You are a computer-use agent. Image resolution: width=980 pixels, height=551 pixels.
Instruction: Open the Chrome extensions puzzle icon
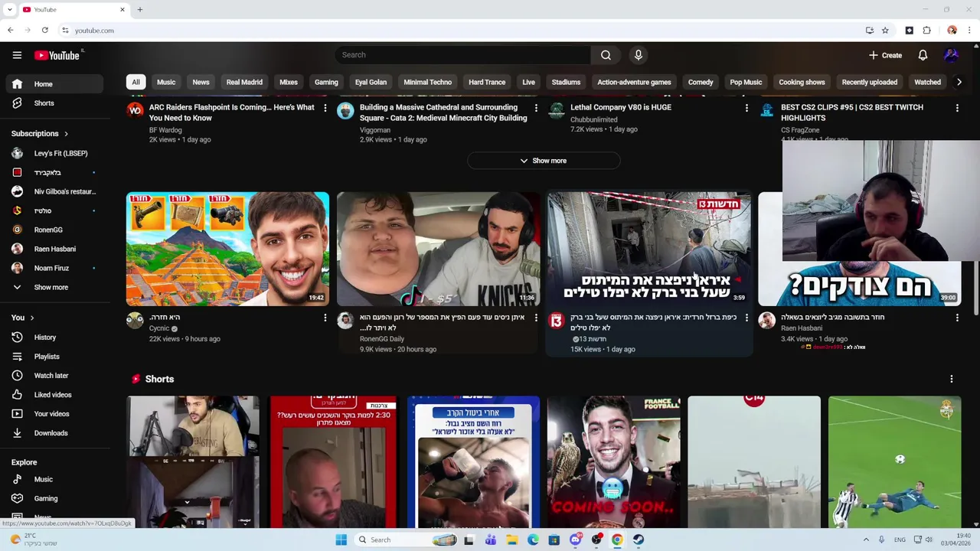(926, 31)
